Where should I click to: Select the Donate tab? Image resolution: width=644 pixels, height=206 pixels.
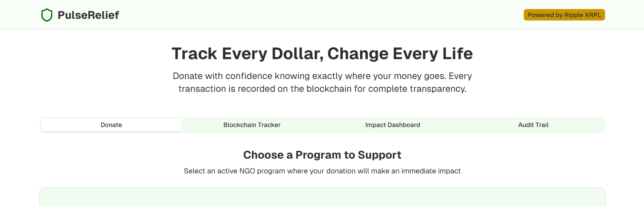tap(111, 125)
